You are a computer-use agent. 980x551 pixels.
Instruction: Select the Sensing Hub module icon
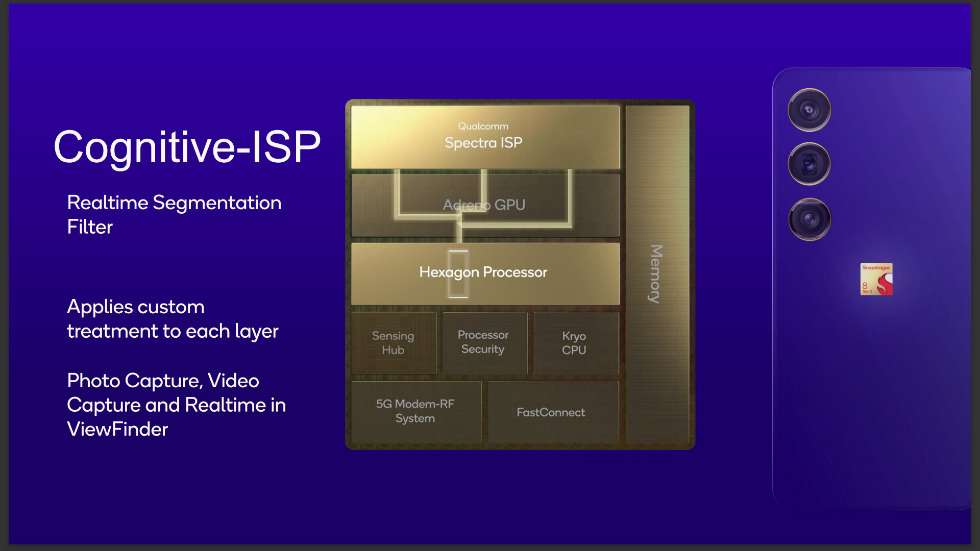click(393, 342)
